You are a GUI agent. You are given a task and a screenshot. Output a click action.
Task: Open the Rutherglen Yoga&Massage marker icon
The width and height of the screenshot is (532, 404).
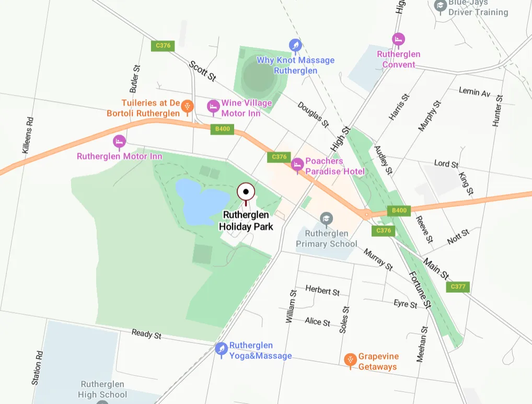click(221, 349)
